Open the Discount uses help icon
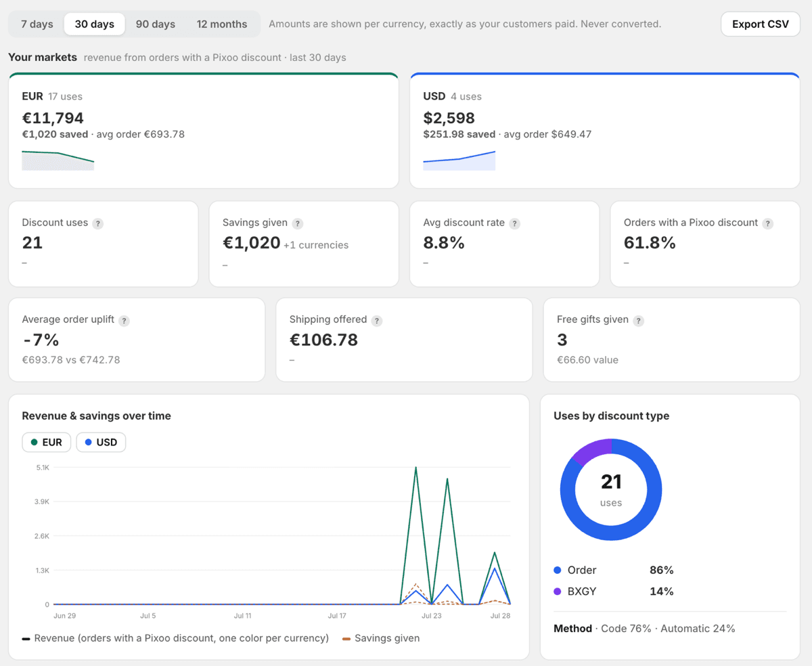812x666 pixels. [98, 223]
